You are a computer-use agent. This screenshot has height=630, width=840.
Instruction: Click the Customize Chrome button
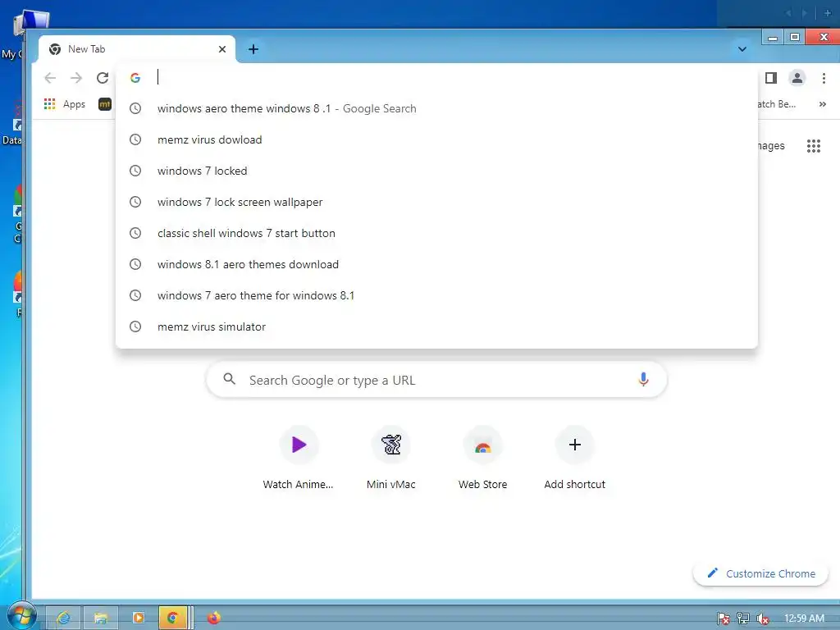[760, 573]
